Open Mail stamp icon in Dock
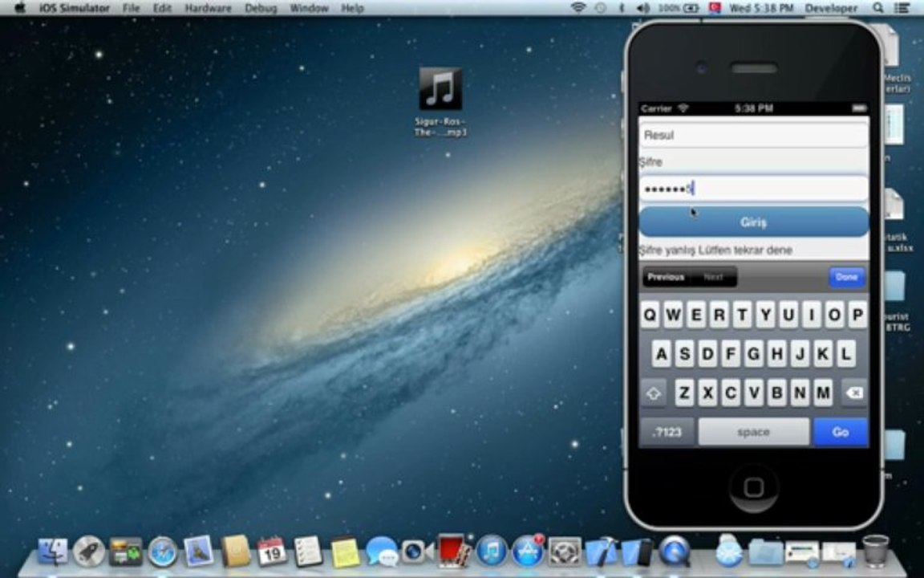This screenshot has height=578, width=924. tap(199, 552)
